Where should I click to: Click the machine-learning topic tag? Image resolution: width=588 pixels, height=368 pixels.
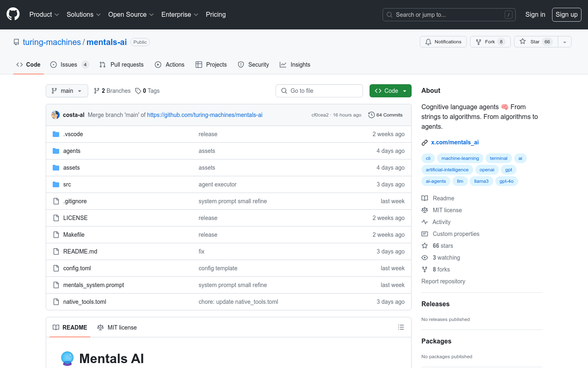click(460, 158)
